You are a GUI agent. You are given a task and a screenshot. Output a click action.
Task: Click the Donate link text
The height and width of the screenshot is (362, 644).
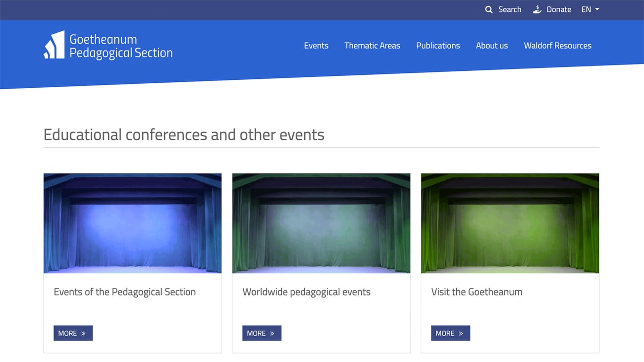coord(559,9)
